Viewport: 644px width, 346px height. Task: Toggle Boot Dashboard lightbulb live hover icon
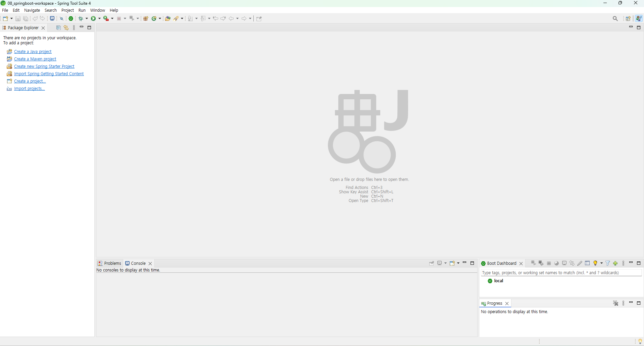coord(596,263)
